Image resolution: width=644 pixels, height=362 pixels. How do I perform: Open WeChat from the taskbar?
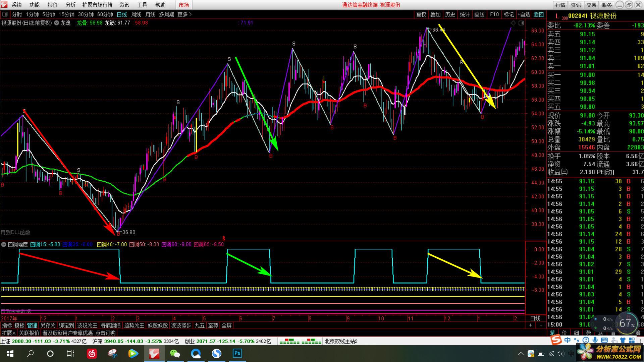point(175,354)
